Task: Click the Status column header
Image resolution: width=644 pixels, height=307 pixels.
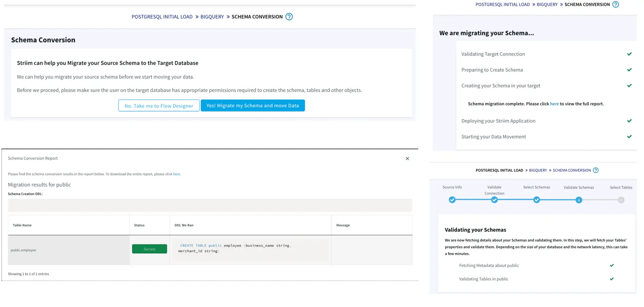Action: [139, 225]
